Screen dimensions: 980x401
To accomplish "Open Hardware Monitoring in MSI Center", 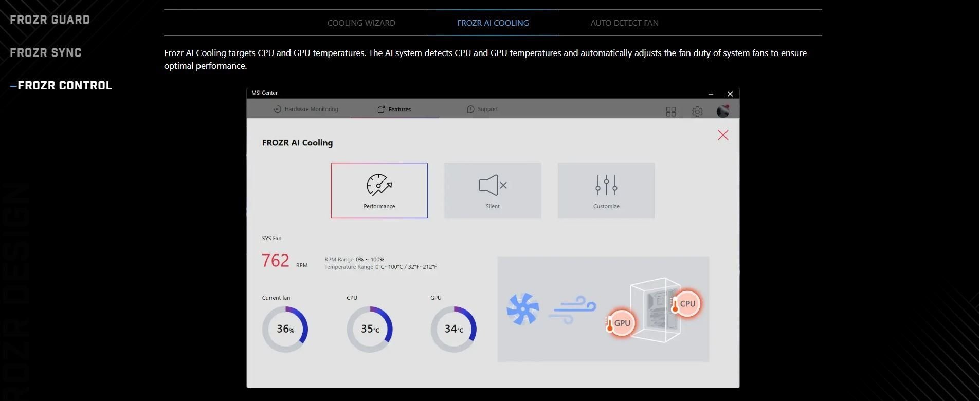I will [x=306, y=109].
